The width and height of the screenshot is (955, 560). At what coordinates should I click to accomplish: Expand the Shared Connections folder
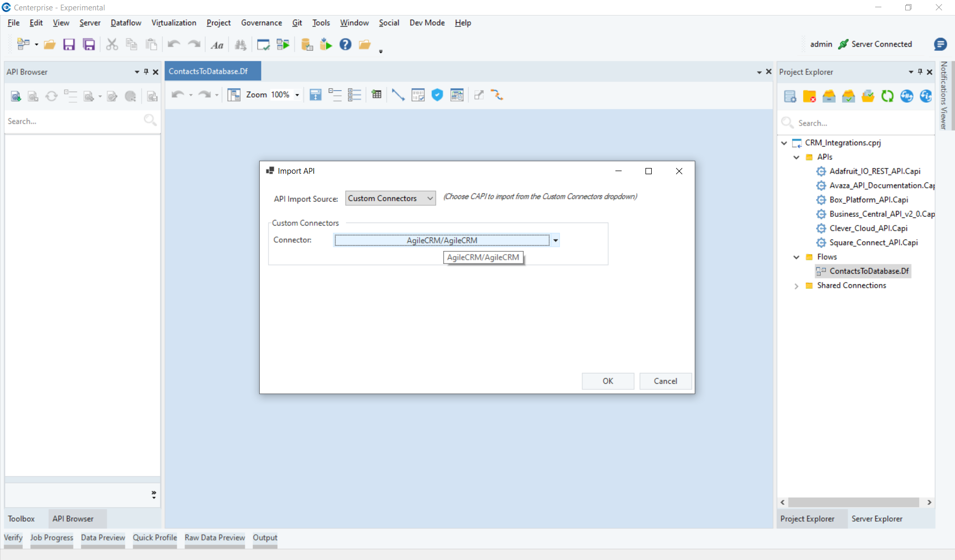click(796, 286)
